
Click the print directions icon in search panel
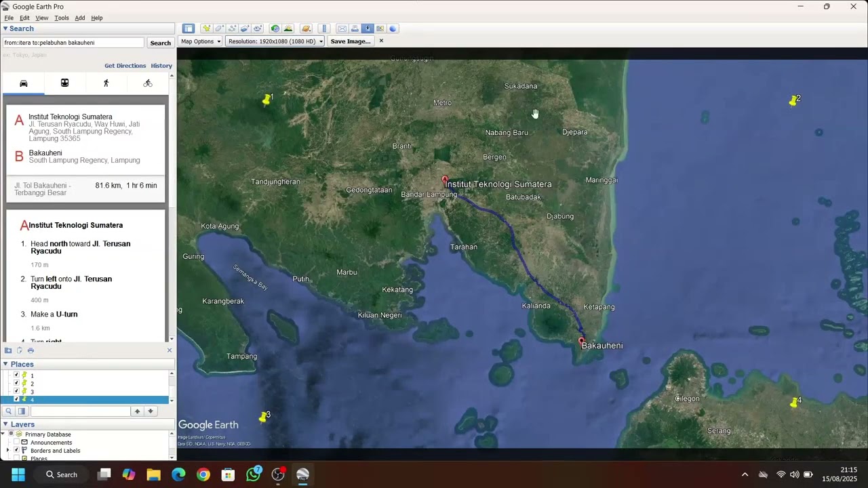tap(31, 350)
